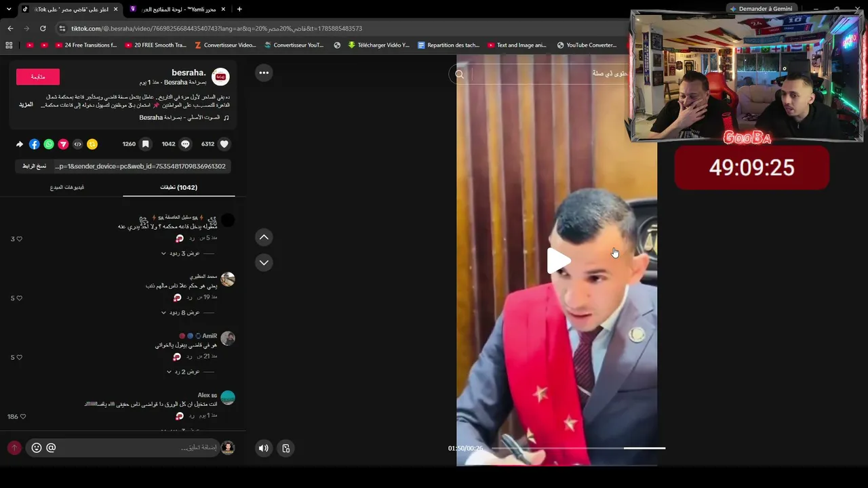868x488 pixels.
Task: Like محمد المطيري's comment
Action: (19, 298)
